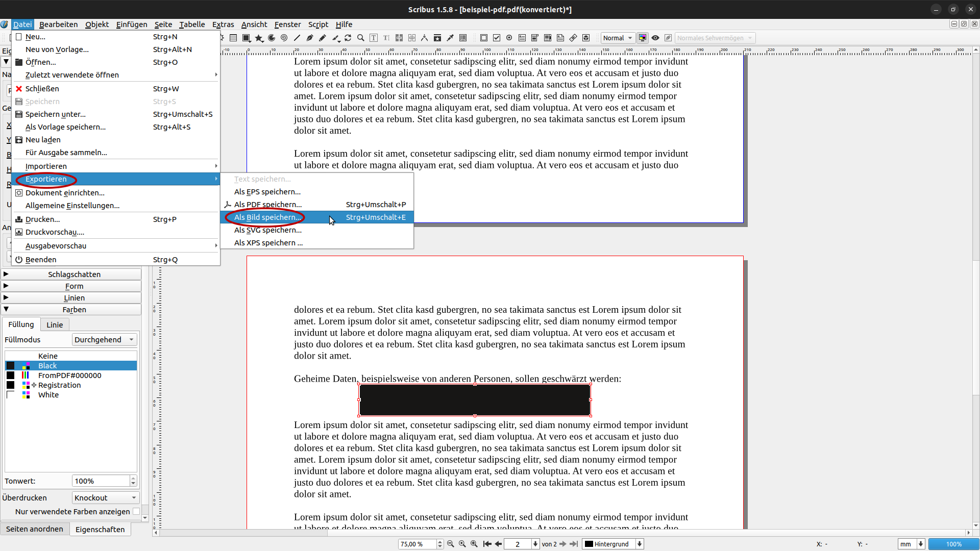Image resolution: width=980 pixels, height=551 pixels.
Task: Click the rotate item tool
Action: 348,38
